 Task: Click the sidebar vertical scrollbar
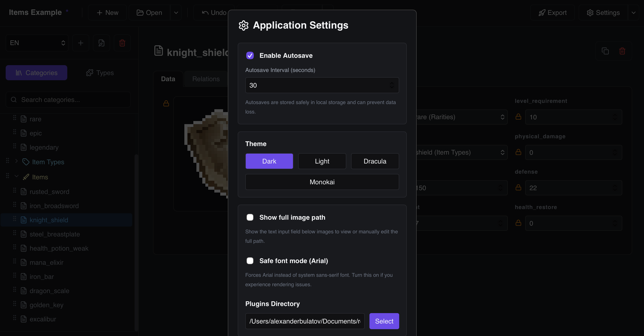pyautogui.click(x=136, y=242)
